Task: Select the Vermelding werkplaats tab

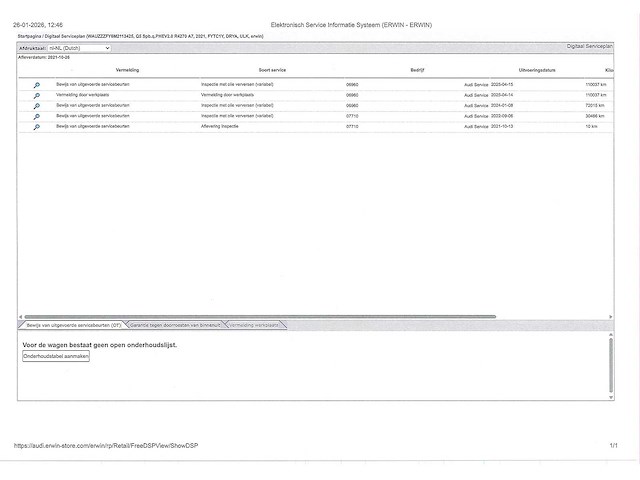Action: [x=255, y=325]
